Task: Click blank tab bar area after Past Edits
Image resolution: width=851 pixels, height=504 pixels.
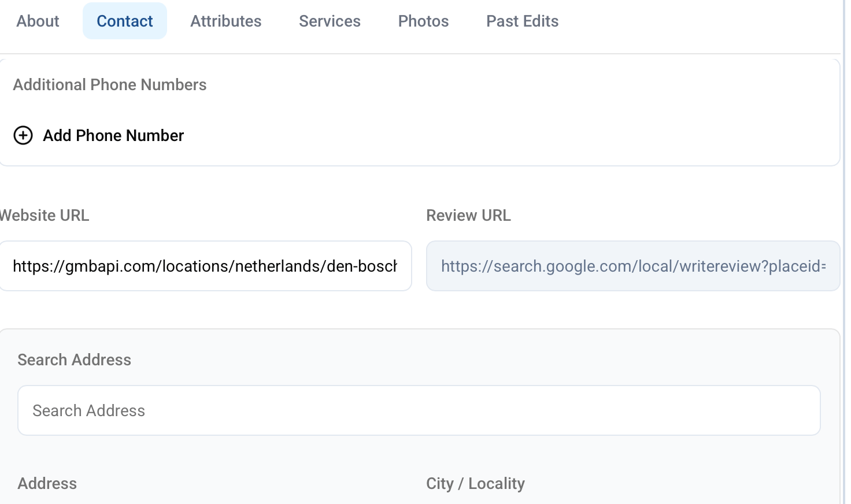Action: (694, 21)
